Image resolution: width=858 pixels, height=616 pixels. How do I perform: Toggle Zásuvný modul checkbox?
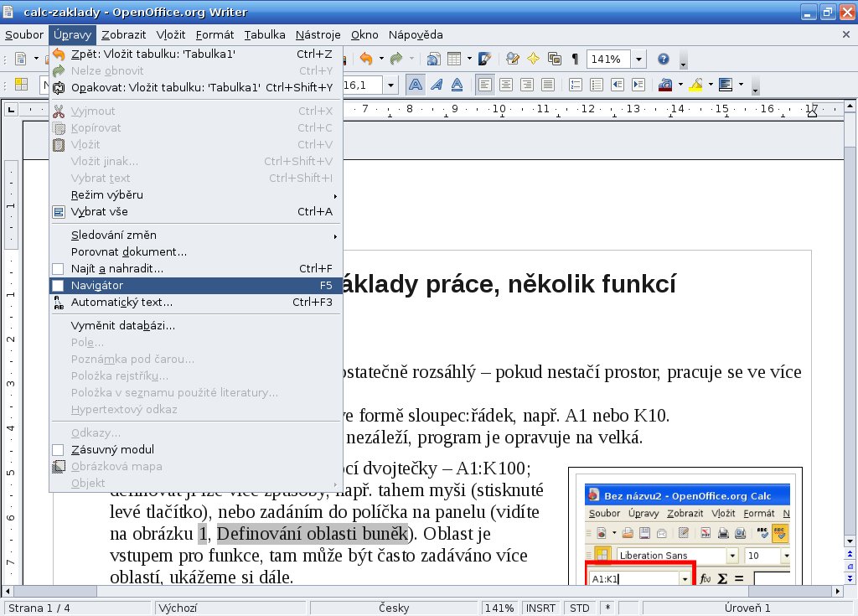tap(58, 449)
